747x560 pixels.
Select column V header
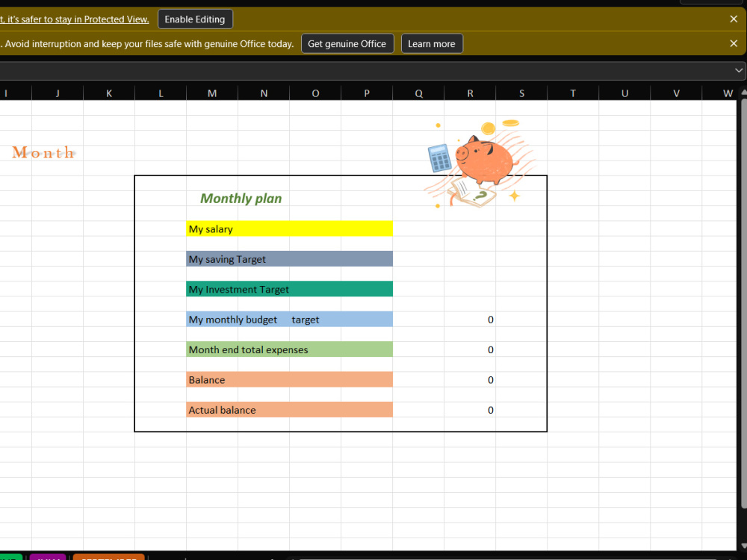coord(676,93)
